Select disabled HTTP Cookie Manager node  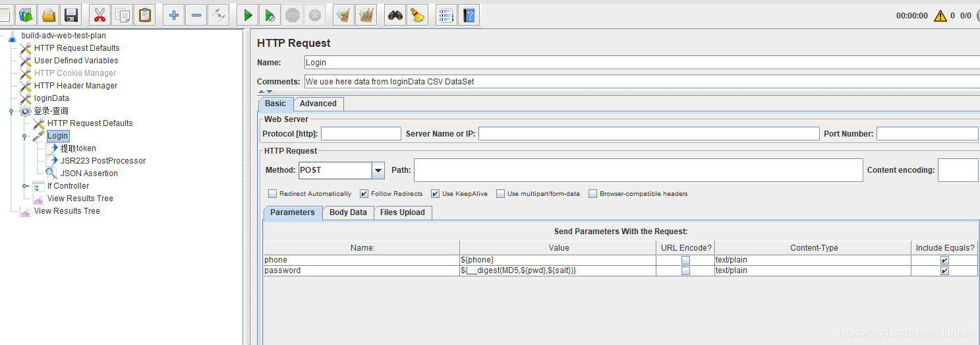[x=75, y=73]
